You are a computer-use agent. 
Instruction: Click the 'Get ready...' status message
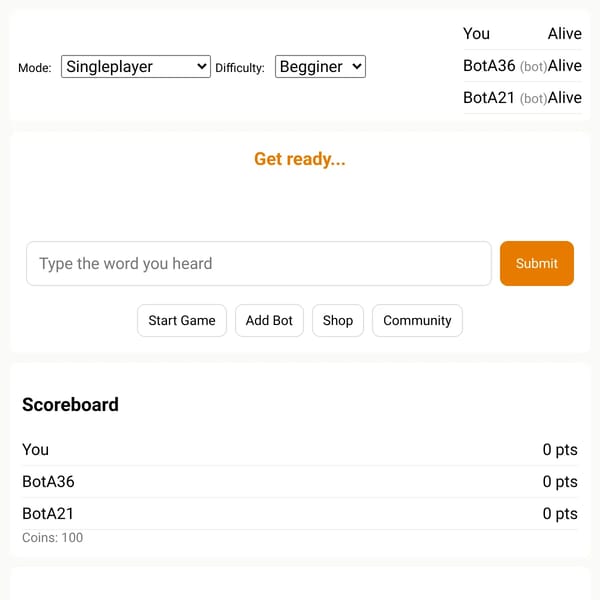tap(300, 159)
